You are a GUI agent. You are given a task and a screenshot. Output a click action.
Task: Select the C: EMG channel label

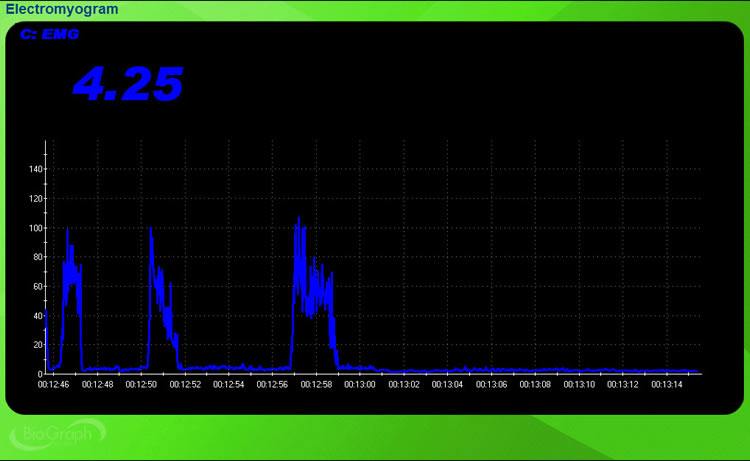pos(49,34)
